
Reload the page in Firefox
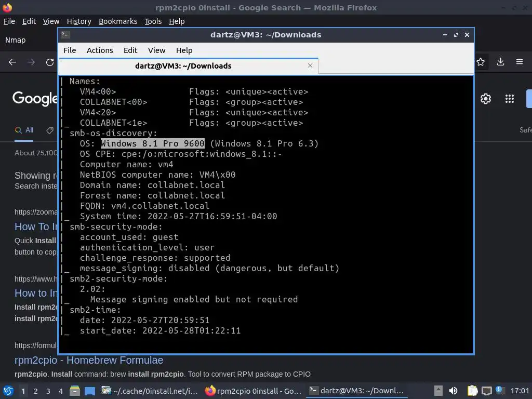pos(50,62)
